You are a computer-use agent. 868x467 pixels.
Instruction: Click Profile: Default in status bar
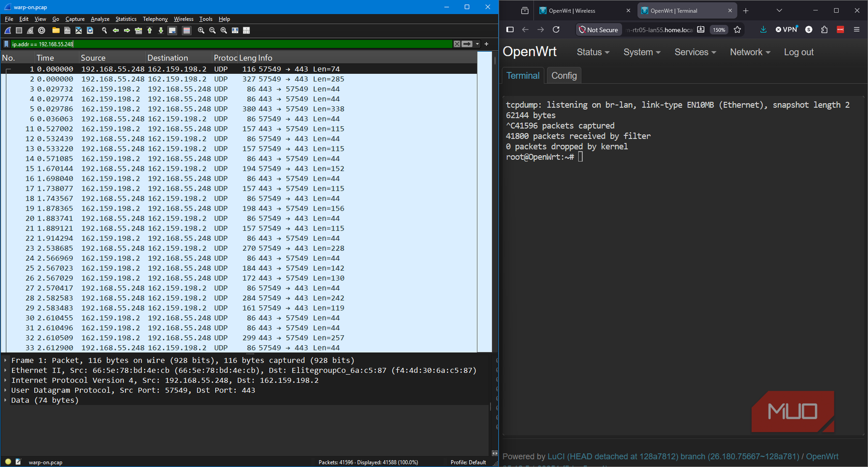(468, 462)
